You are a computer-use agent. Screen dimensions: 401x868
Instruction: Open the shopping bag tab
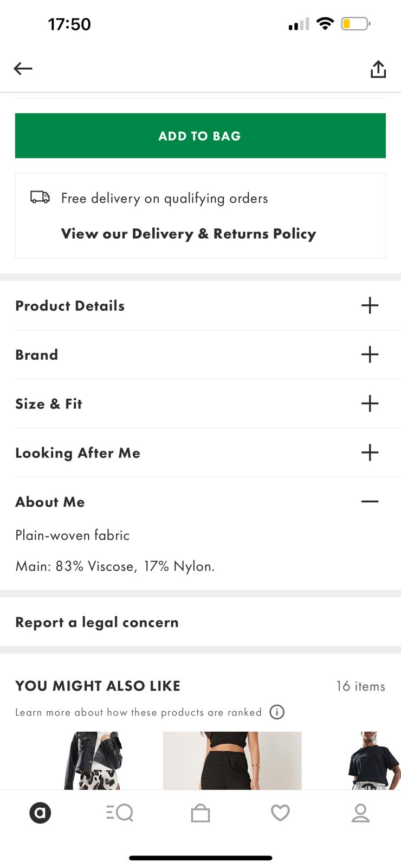click(200, 813)
